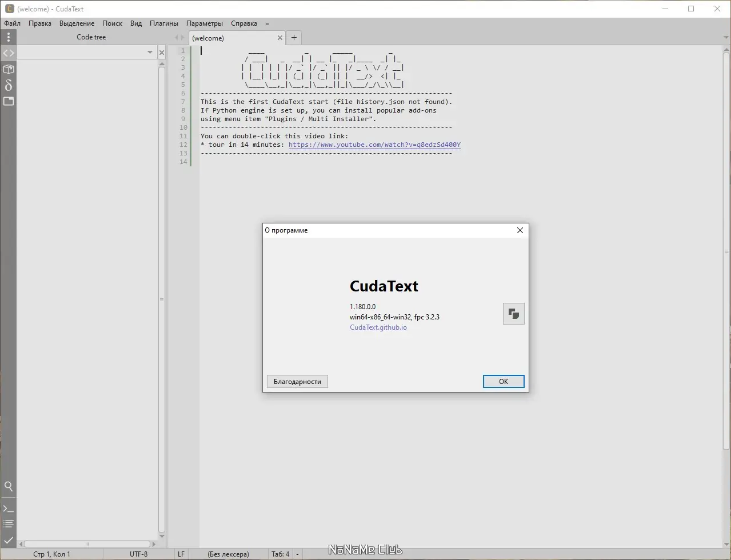Open the delta snippets sidebar icon
The image size is (731, 560).
[8, 85]
